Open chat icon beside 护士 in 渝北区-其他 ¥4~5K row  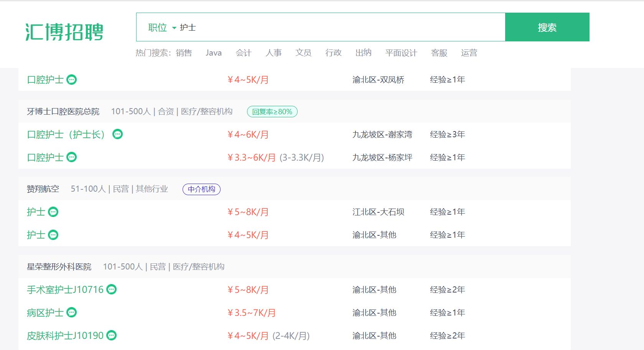(53, 235)
